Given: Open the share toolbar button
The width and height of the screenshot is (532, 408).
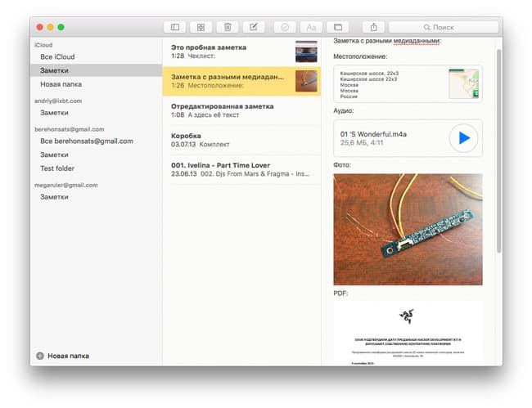Looking at the screenshot, I should click(373, 27).
